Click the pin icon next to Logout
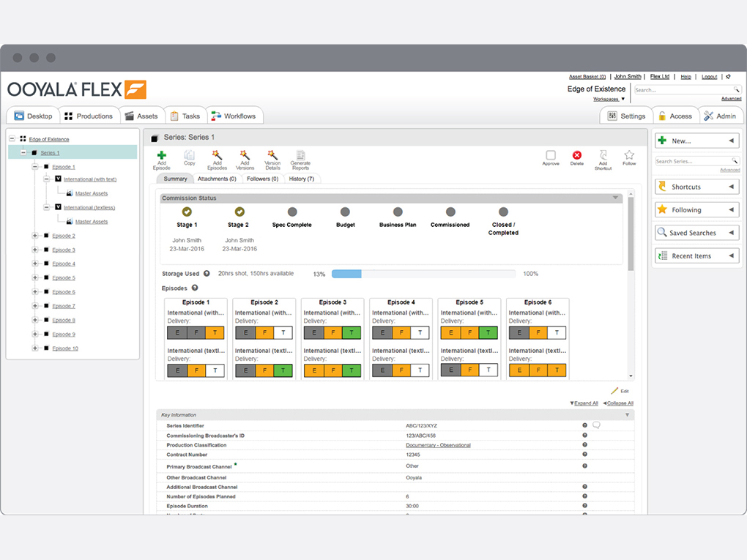 coord(728,77)
